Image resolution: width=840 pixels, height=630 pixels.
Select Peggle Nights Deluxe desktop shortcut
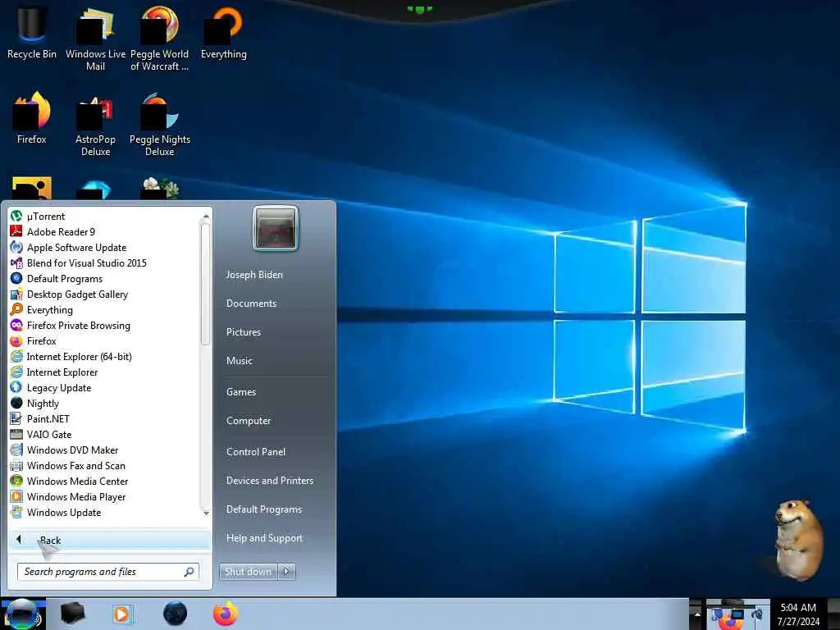pos(160,125)
